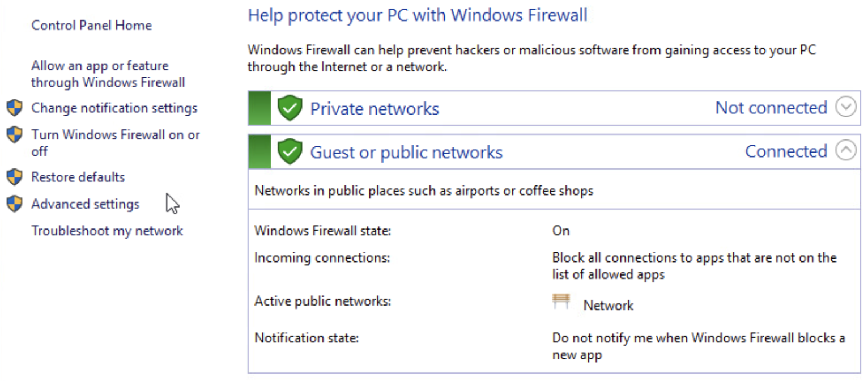Click the Not connected status text
The height and width of the screenshot is (381, 868).
tap(771, 107)
